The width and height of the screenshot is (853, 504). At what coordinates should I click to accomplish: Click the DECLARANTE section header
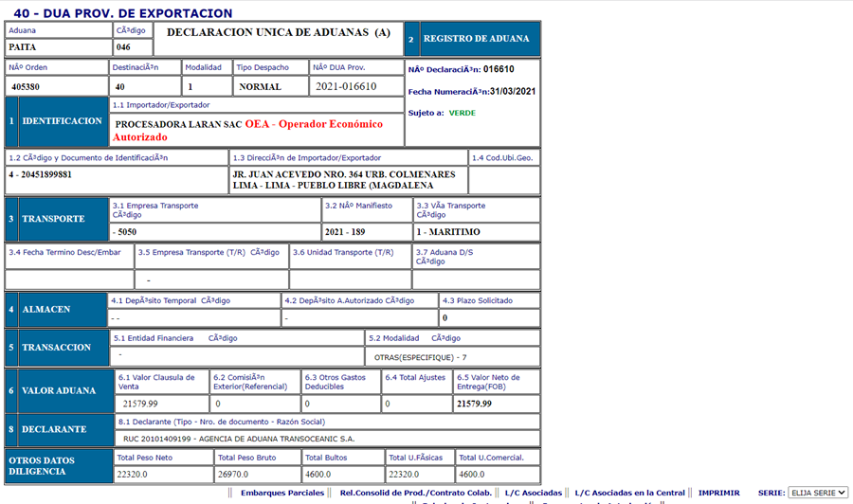(54, 429)
